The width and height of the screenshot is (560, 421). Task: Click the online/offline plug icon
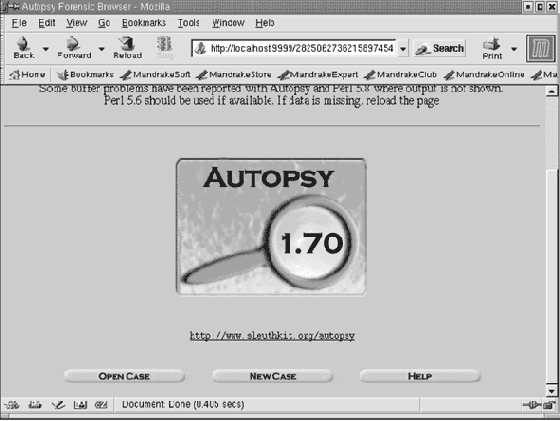pyautogui.click(x=531, y=405)
